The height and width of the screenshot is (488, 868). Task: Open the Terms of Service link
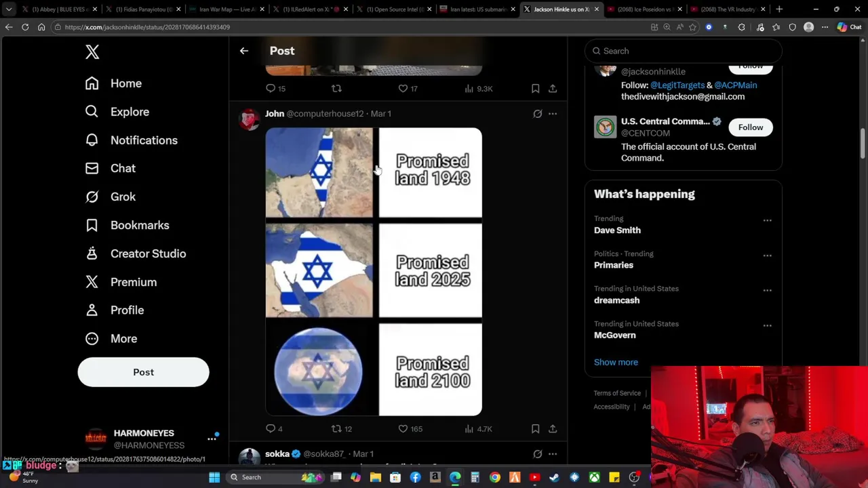617,393
